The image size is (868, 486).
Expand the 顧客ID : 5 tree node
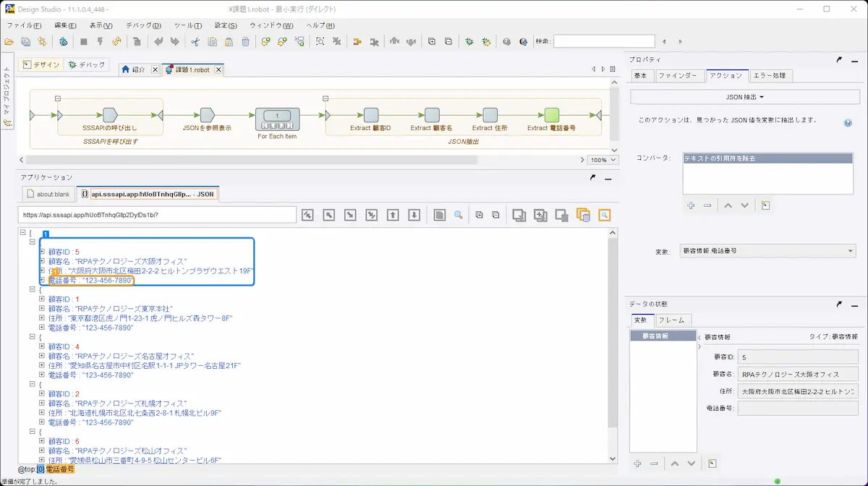(42, 252)
